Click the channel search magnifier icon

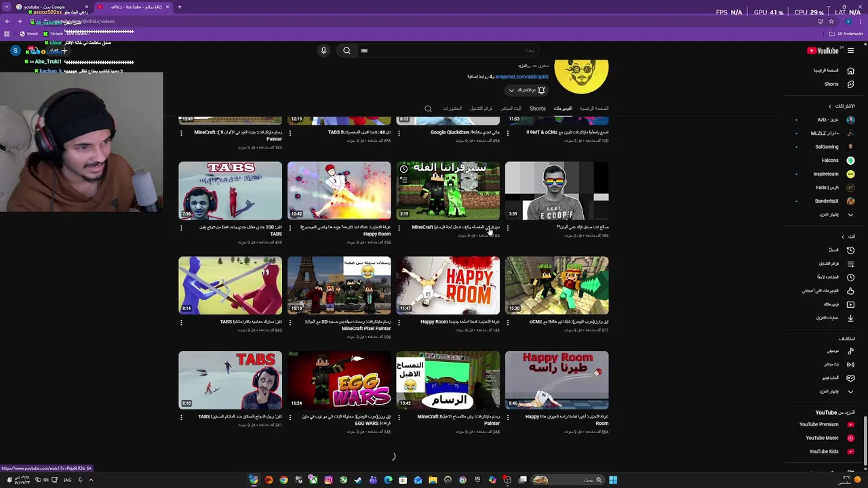pyautogui.click(x=428, y=108)
